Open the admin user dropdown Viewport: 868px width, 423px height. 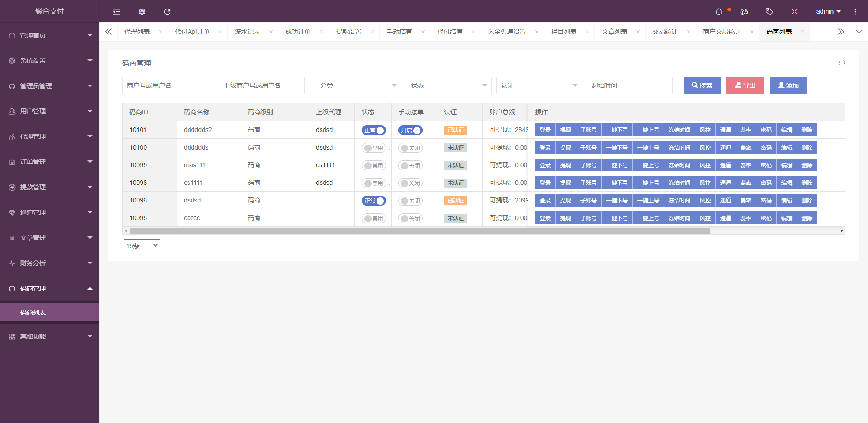828,11
